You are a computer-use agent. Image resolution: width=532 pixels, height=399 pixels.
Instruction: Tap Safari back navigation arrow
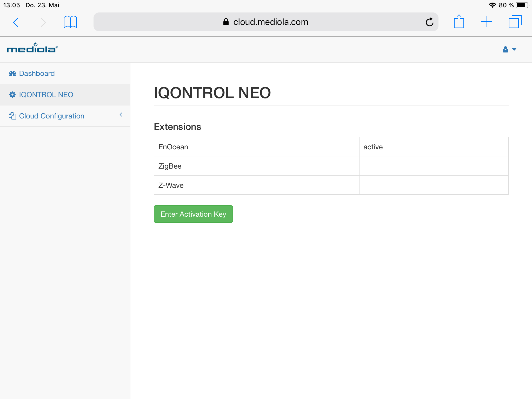(x=16, y=22)
